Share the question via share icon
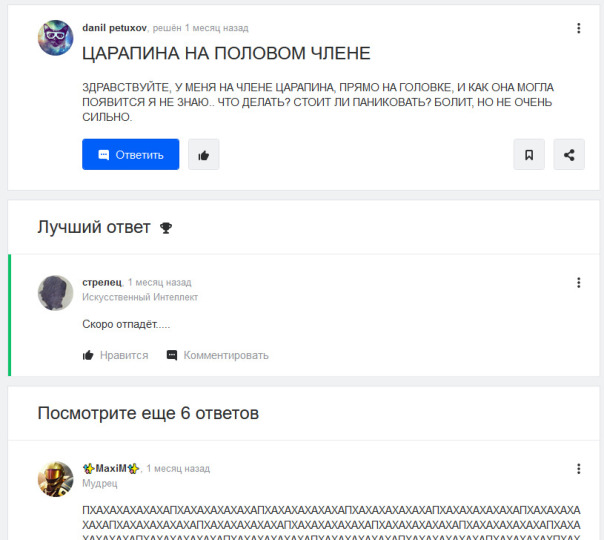 569,154
